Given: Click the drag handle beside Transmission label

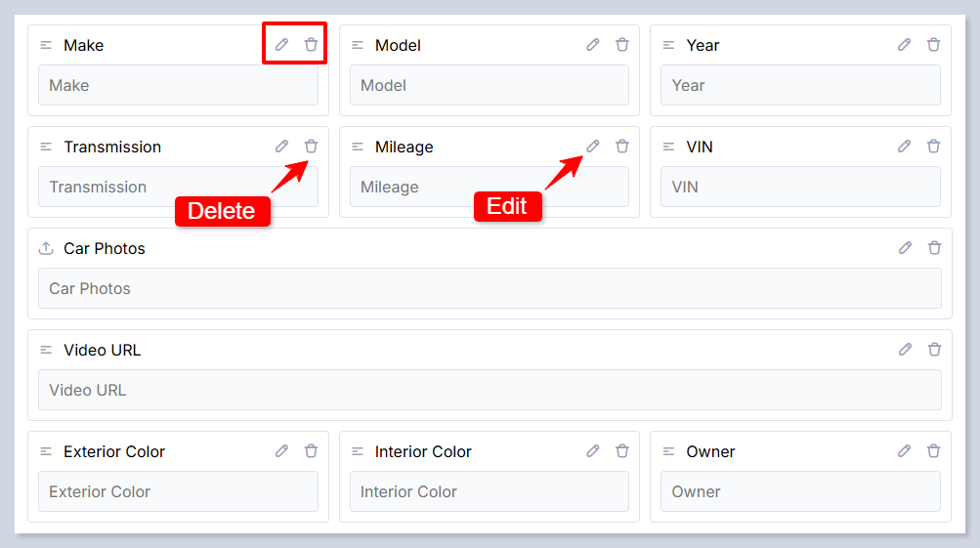Looking at the screenshot, I should [x=46, y=147].
